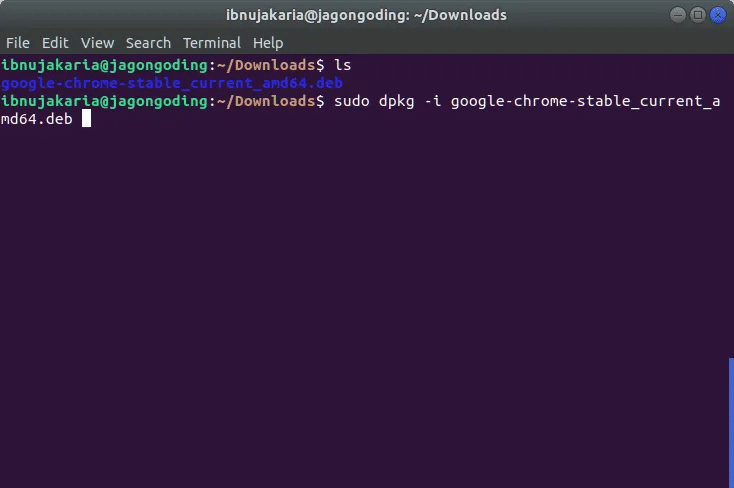Click the 'sudo' word in command

352,101
